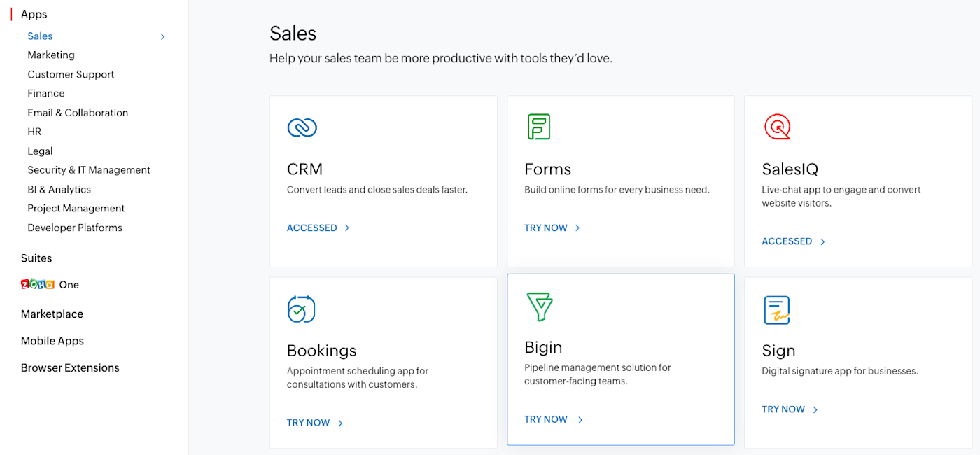980x455 pixels.
Task: Click 'Digital signature app for businesses.' text
Action: (840, 371)
